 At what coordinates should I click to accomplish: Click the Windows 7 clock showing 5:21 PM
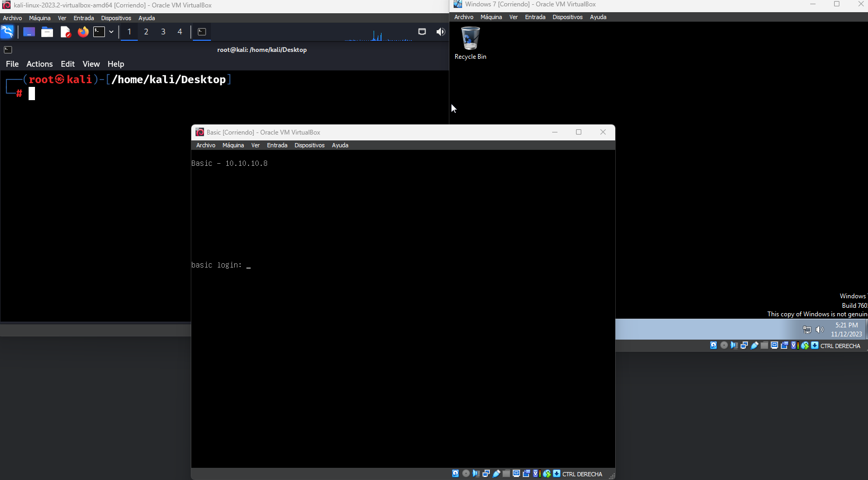click(846, 330)
